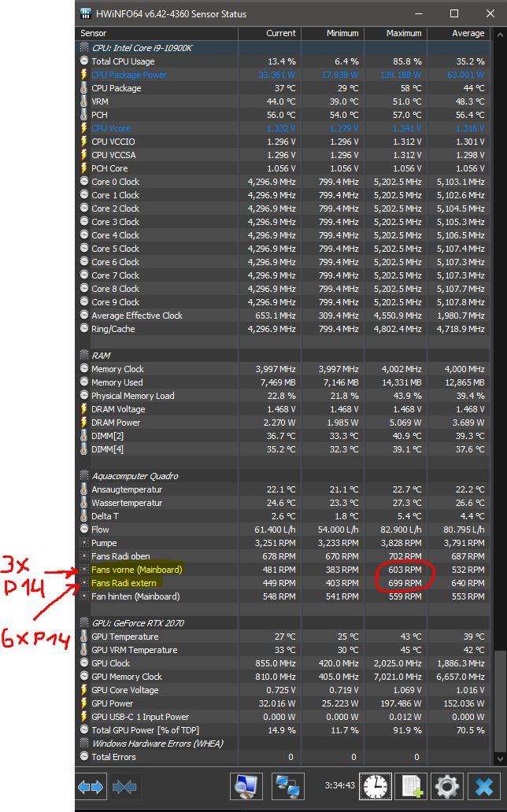Reset the elapsed time clock icon
This screenshot has height=812, width=507.
(376, 787)
